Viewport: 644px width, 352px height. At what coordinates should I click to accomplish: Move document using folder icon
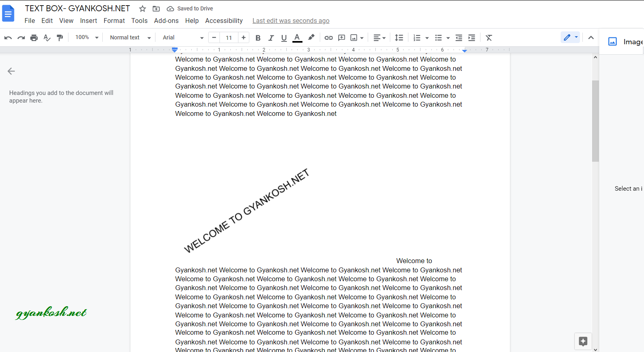pyautogui.click(x=156, y=8)
